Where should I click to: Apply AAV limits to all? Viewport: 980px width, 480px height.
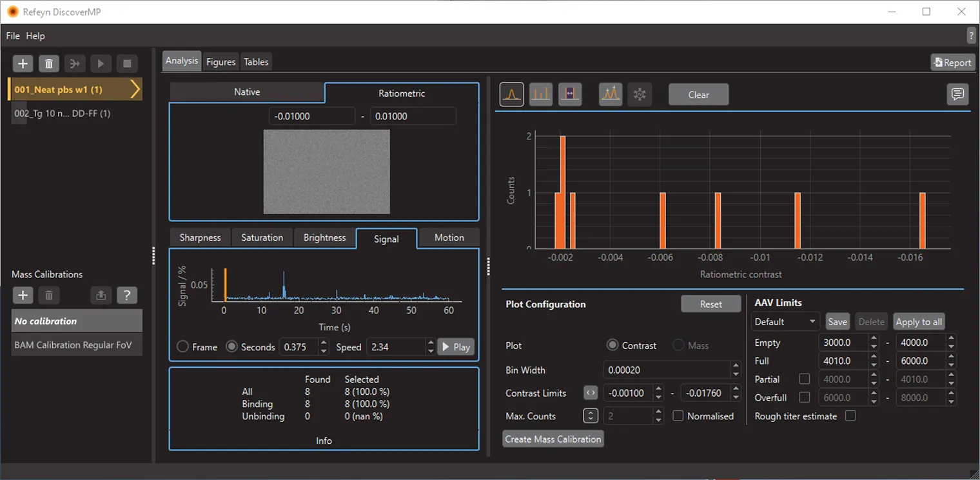point(919,321)
